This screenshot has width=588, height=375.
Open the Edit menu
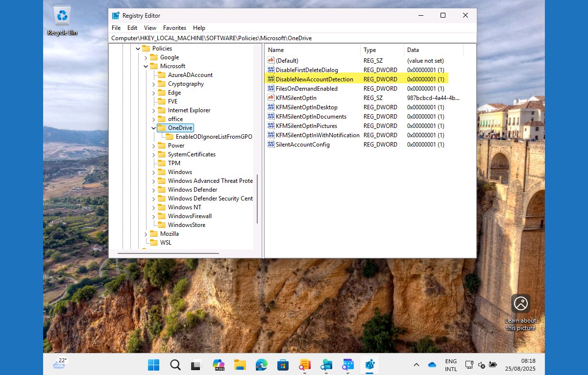[x=132, y=28]
